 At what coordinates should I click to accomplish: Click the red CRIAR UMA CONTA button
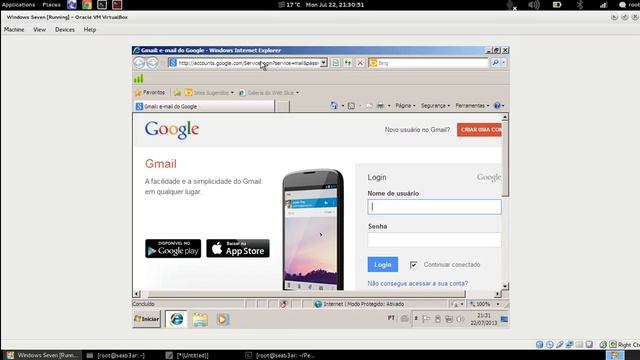point(479,130)
